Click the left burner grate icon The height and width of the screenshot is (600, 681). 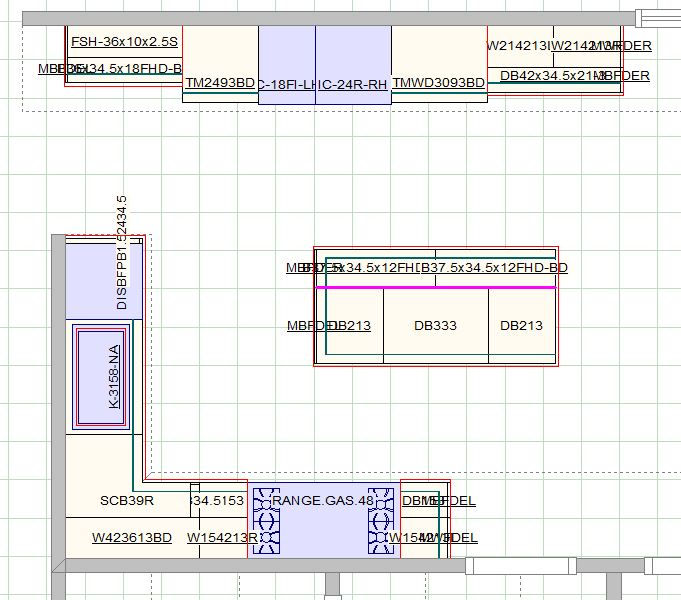(266, 520)
